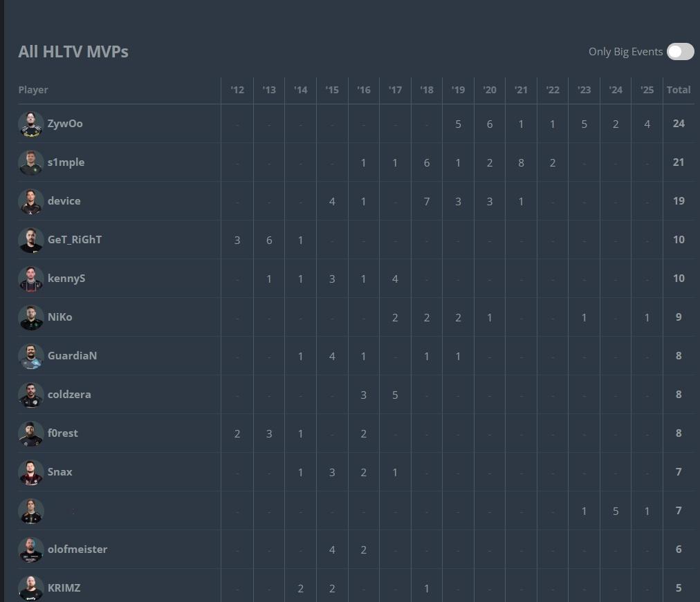Click the '22 year column header
Screen dimensions: 700x602
(552, 90)
